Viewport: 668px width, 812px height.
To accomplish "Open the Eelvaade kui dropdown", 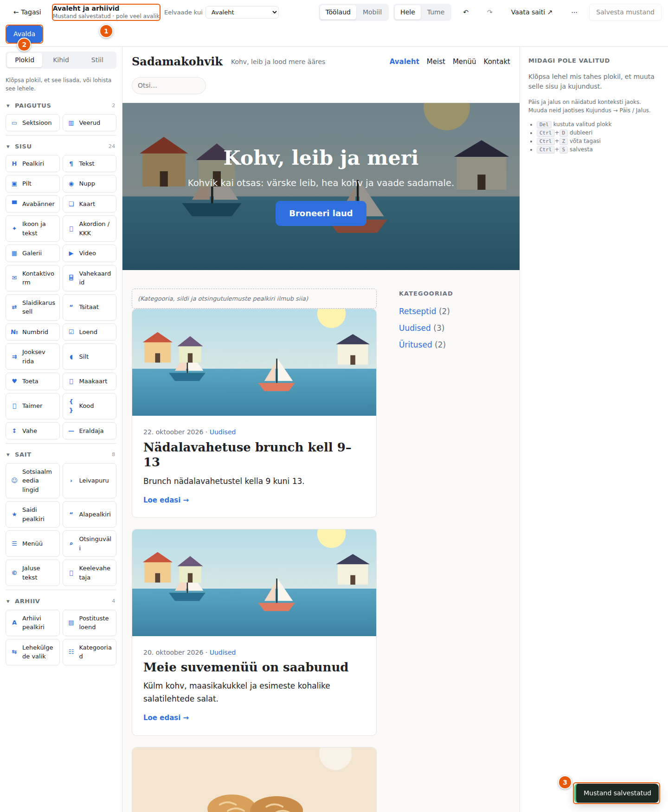I will pos(242,12).
